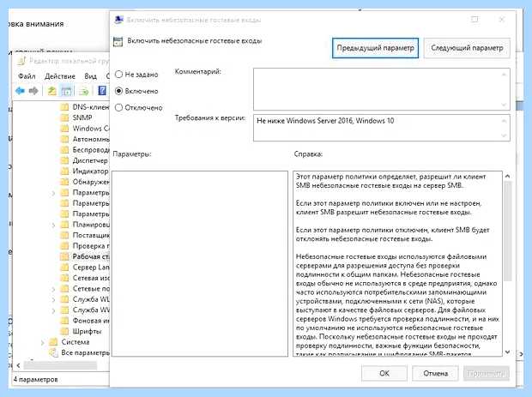
Task: Click the tree pane horizontal scrollbar thumb
Action: 60,365
